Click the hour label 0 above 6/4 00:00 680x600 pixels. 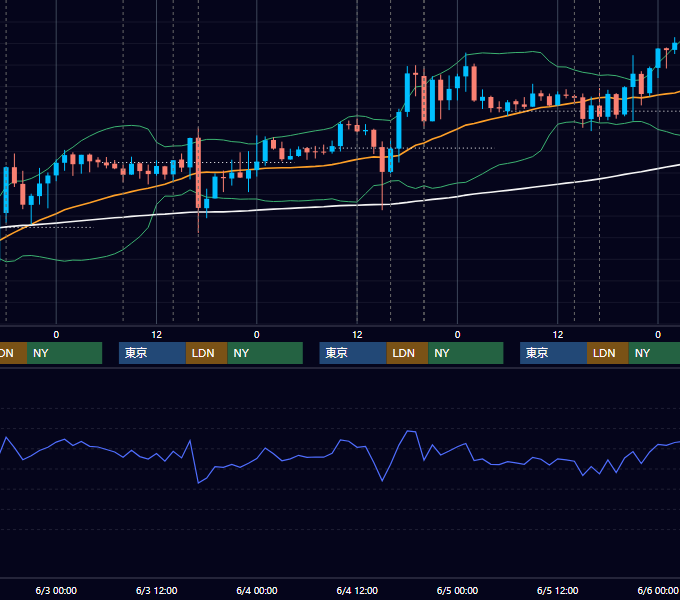tap(257, 335)
